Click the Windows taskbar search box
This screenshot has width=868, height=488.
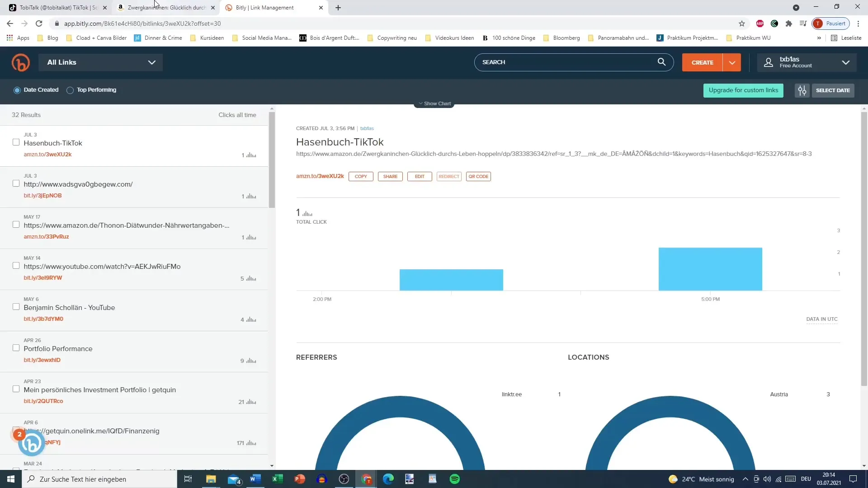pyautogui.click(x=99, y=479)
